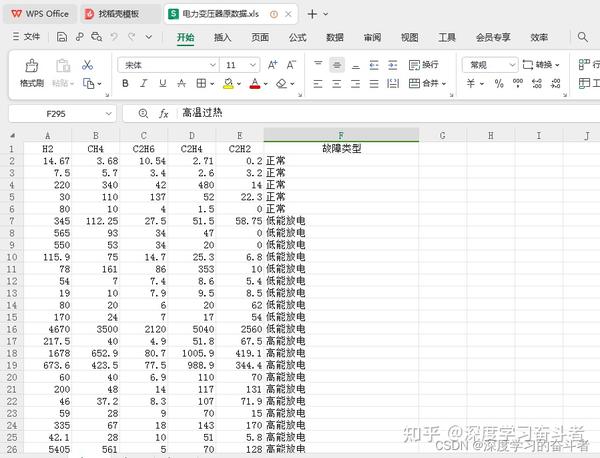
Task: Select column F header
Action: 341,135
